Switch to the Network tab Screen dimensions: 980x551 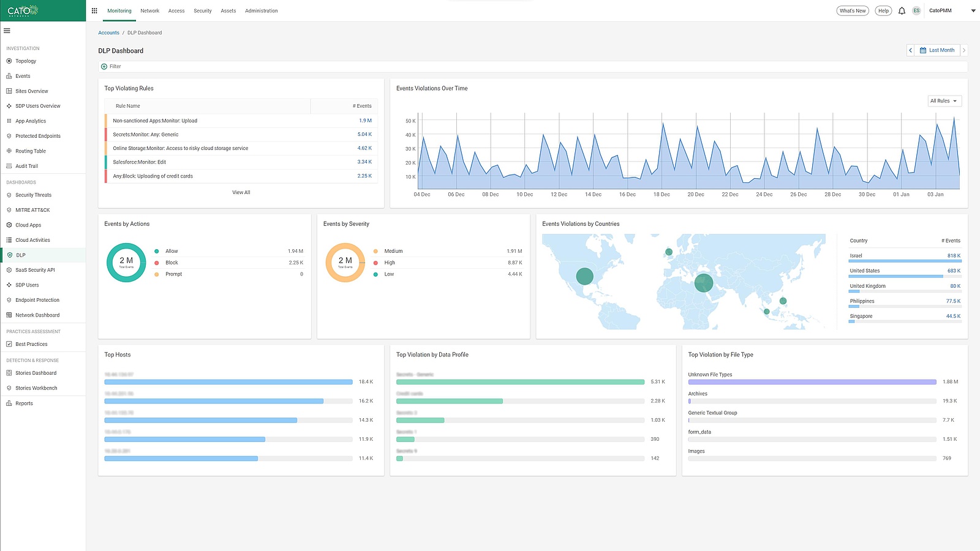coord(149,10)
